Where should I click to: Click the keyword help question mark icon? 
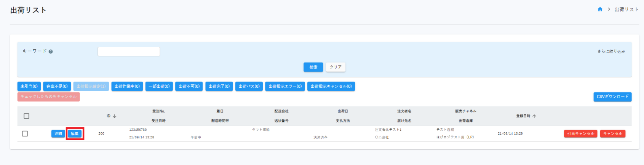click(51, 52)
